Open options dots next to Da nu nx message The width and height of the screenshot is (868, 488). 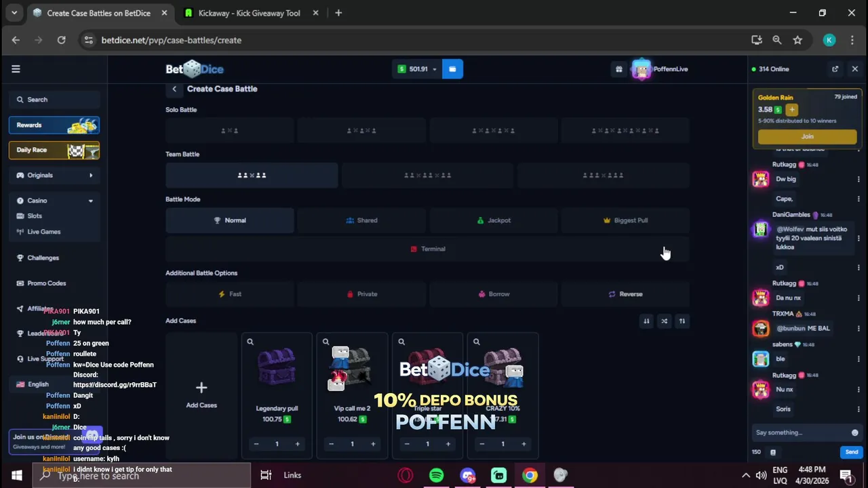[859, 298]
